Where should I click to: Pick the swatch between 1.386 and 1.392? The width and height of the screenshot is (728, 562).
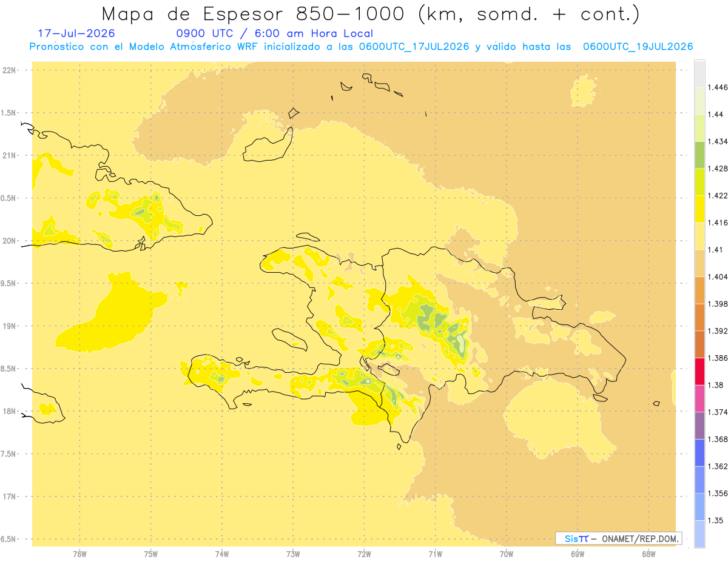pos(699,344)
